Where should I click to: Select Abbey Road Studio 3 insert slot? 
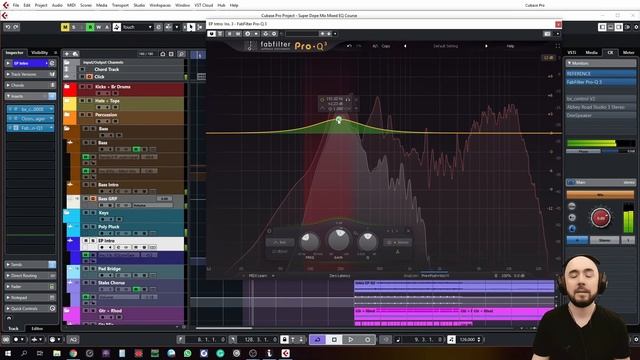coord(600,107)
